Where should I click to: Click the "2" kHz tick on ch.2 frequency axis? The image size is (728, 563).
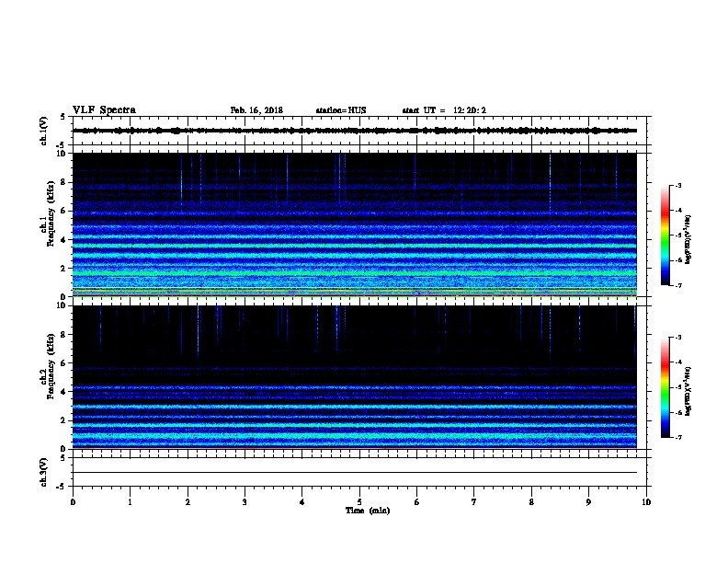(64, 420)
